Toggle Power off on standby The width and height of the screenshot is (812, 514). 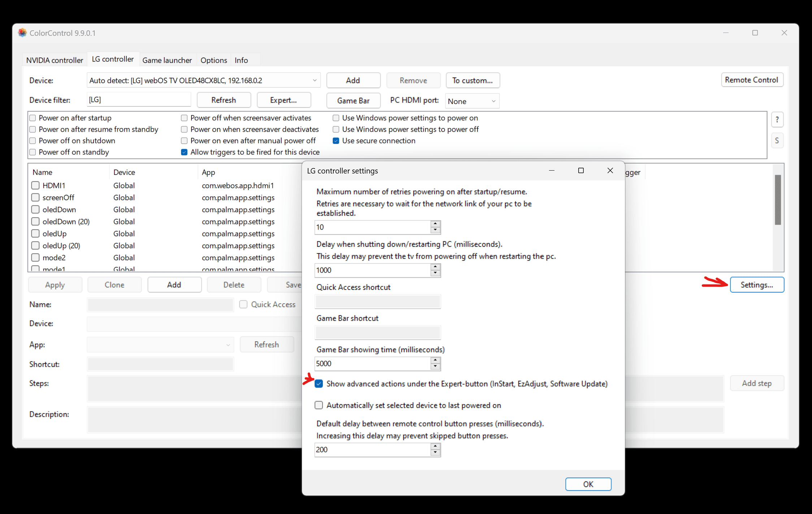[x=33, y=152]
